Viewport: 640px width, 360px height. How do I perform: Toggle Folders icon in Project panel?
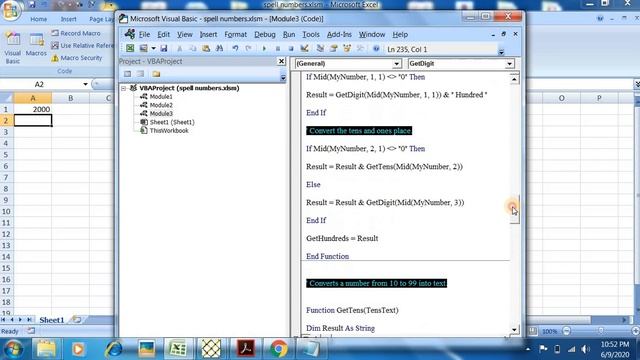coord(156,74)
